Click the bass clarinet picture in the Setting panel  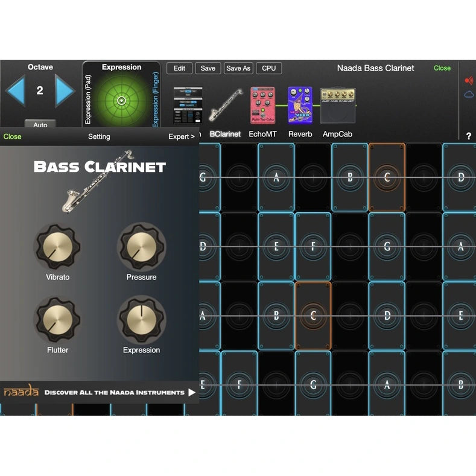pyautogui.click(x=97, y=182)
